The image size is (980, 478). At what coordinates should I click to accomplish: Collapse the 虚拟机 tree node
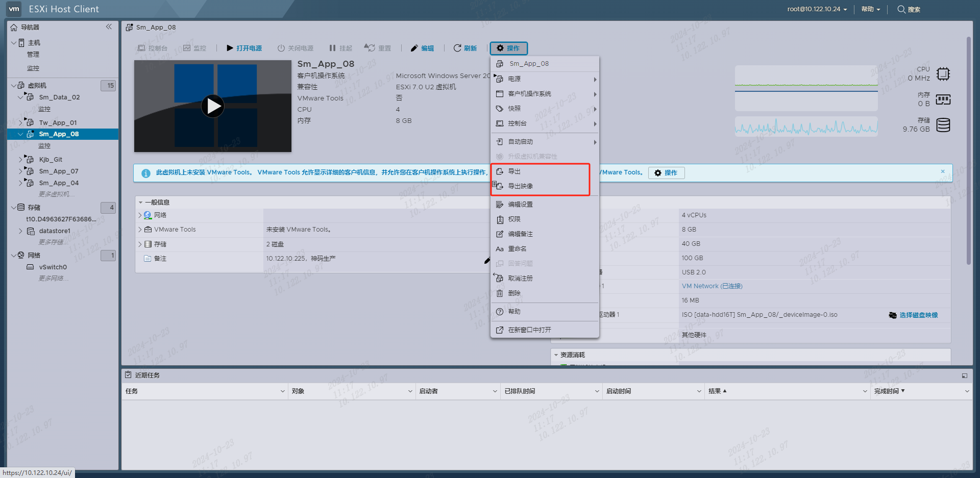click(x=14, y=86)
